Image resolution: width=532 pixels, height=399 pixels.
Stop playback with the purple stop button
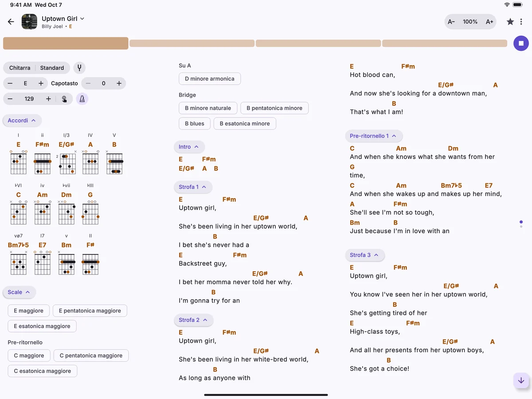pyautogui.click(x=521, y=43)
